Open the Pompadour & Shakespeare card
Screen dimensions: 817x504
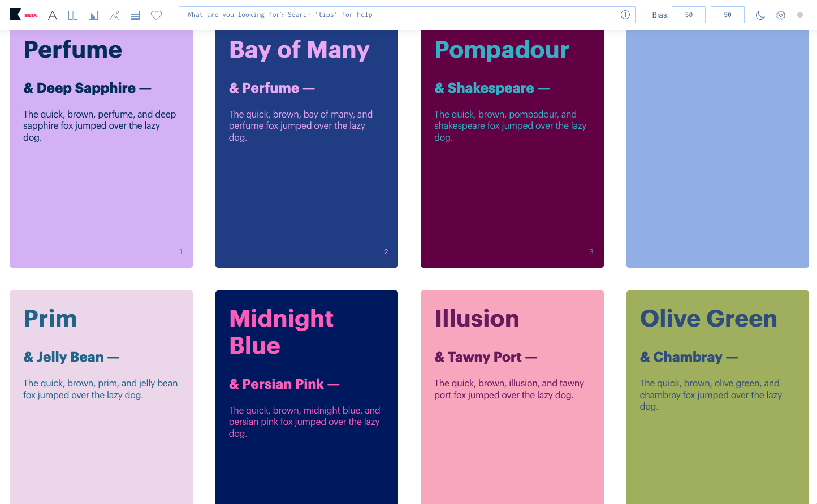point(512,149)
